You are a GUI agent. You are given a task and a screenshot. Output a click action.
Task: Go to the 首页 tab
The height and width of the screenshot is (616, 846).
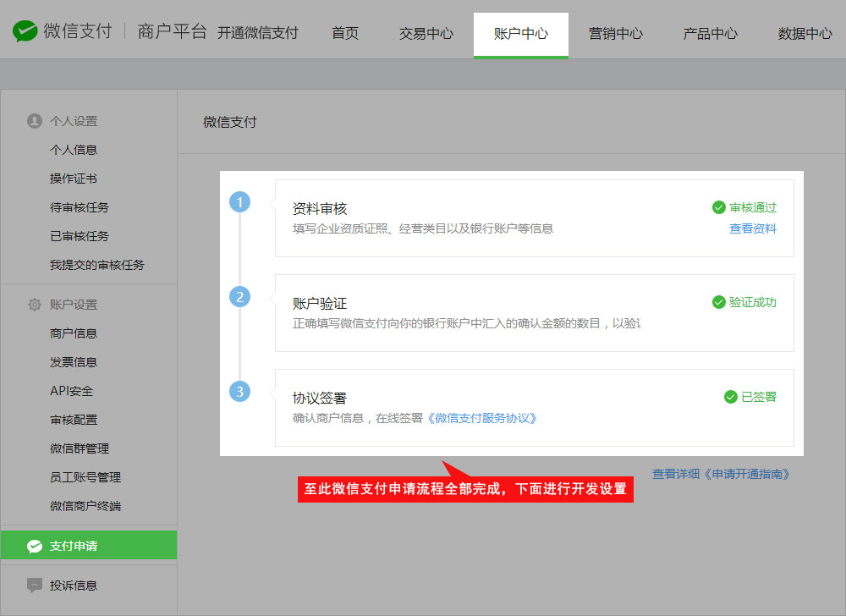[x=345, y=34]
